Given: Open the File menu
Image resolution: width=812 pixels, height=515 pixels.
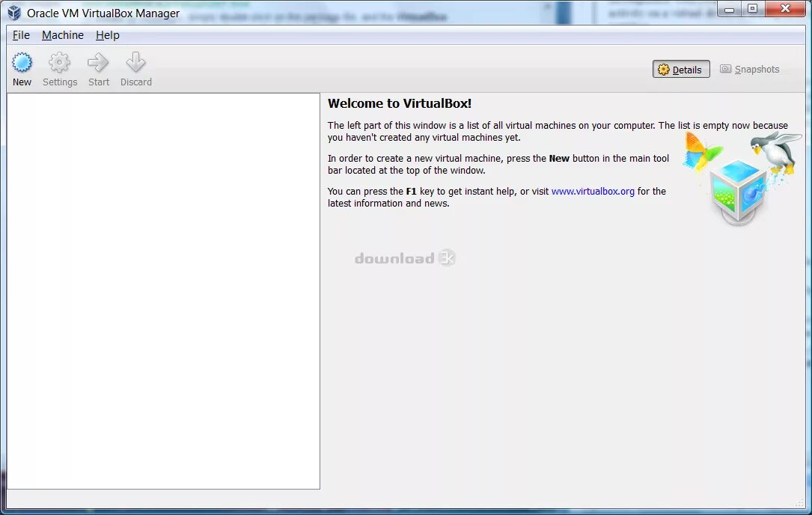Looking at the screenshot, I should click(21, 35).
